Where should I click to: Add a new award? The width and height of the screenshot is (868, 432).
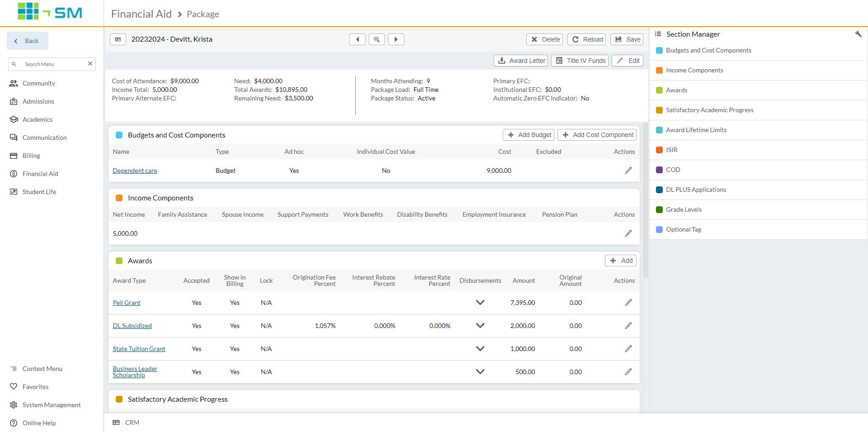[x=621, y=261]
